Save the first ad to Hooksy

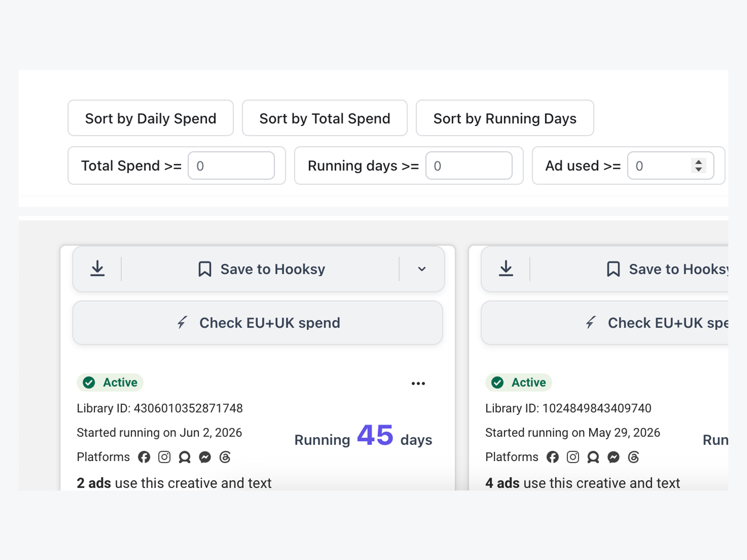tap(261, 269)
